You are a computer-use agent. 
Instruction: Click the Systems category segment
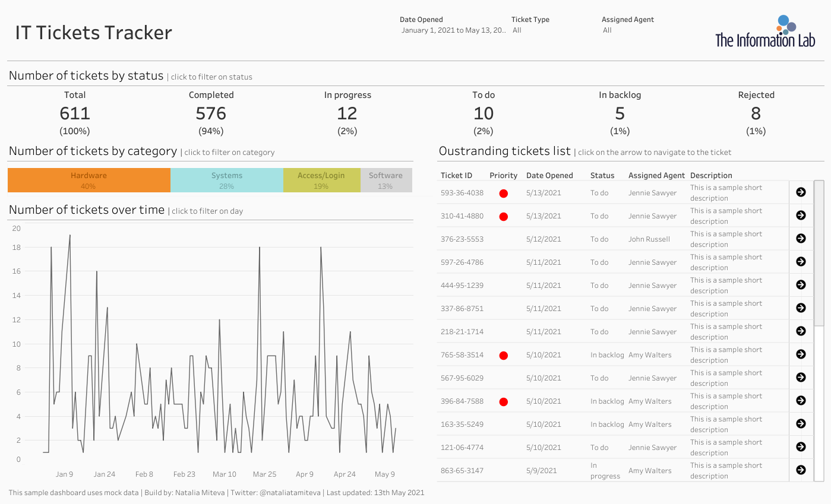227,180
